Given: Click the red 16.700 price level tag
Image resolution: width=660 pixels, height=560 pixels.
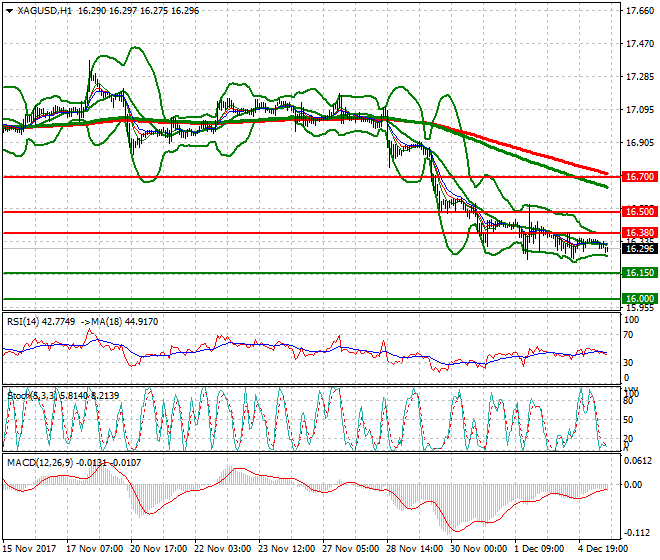Looking at the screenshot, I should [638, 176].
